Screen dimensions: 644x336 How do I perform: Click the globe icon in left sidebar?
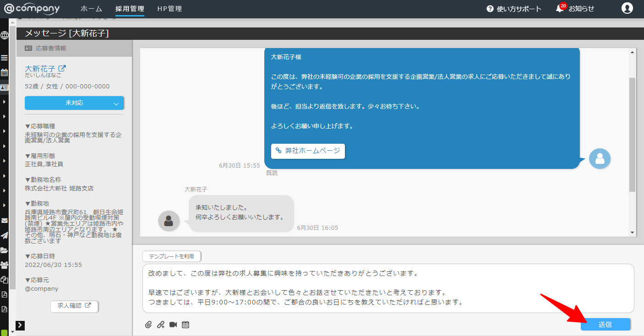click(x=5, y=35)
